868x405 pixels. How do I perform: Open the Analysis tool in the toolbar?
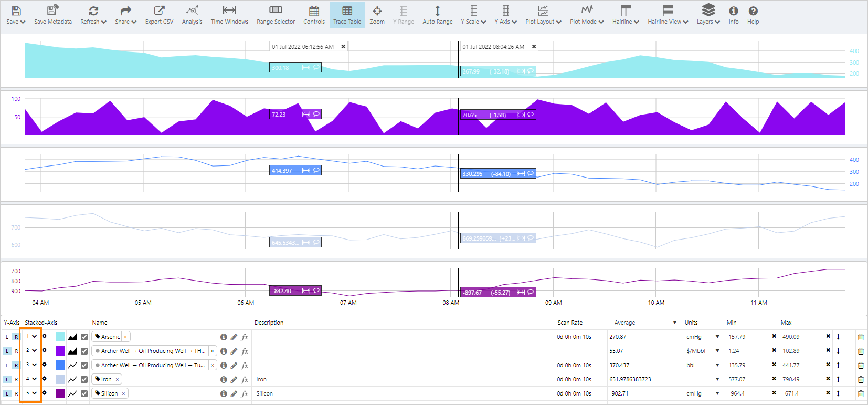(x=192, y=15)
